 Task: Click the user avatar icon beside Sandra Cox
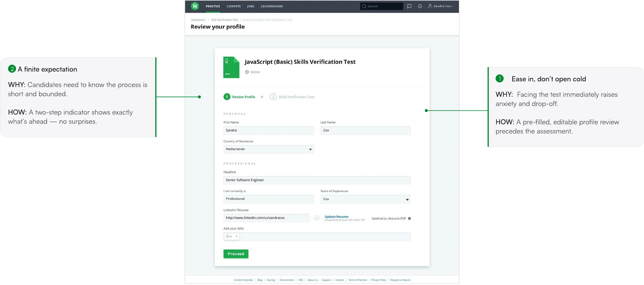[x=430, y=6]
